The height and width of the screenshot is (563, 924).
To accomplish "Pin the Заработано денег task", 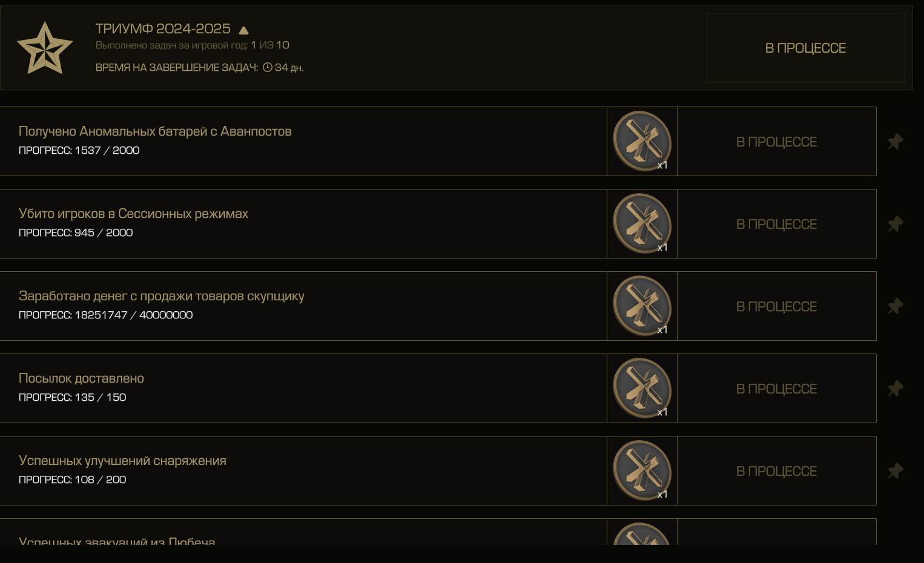I will coord(895,306).
